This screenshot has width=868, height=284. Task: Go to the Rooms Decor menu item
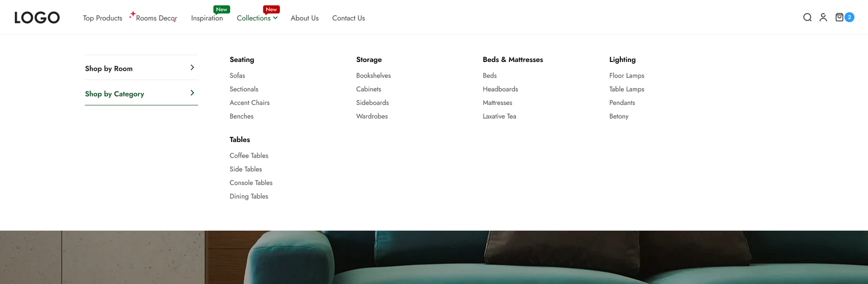[156, 18]
